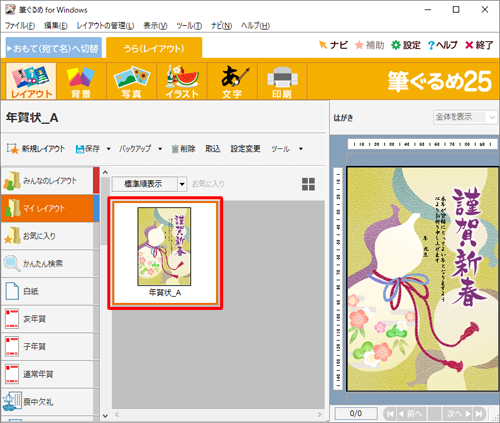500x423 pixels.
Task: Select マイ レイアウト category
Action: 47,208
